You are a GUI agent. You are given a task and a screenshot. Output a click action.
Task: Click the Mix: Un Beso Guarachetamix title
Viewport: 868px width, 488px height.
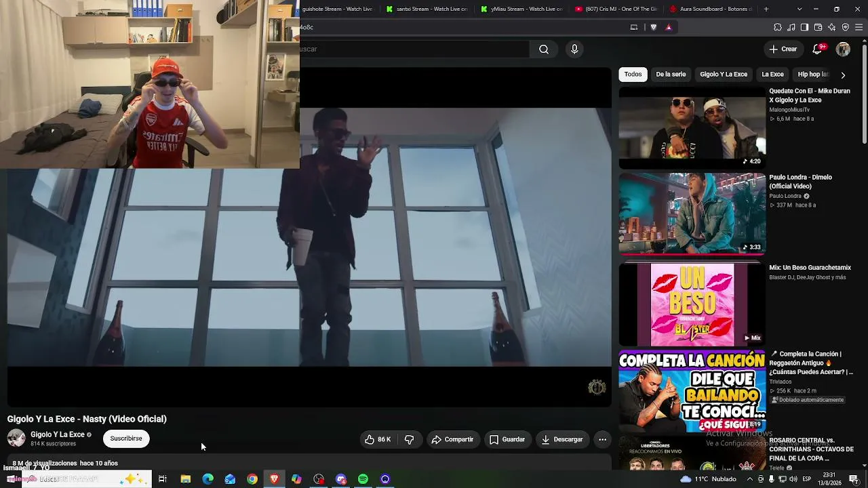pyautogui.click(x=810, y=268)
